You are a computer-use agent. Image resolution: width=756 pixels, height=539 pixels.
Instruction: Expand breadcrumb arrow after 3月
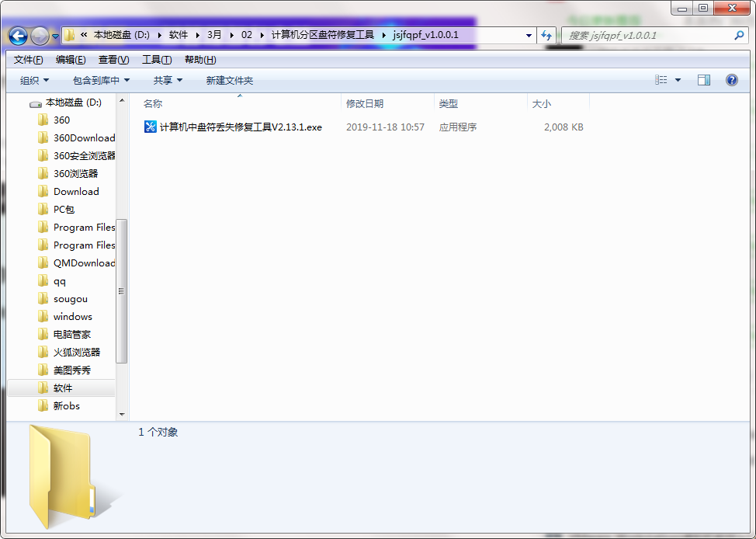tap(232, 35)
